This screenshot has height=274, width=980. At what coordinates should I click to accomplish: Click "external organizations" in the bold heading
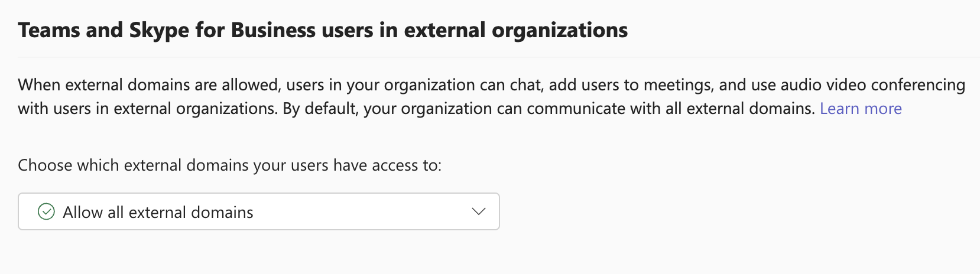tap(515, 30)
